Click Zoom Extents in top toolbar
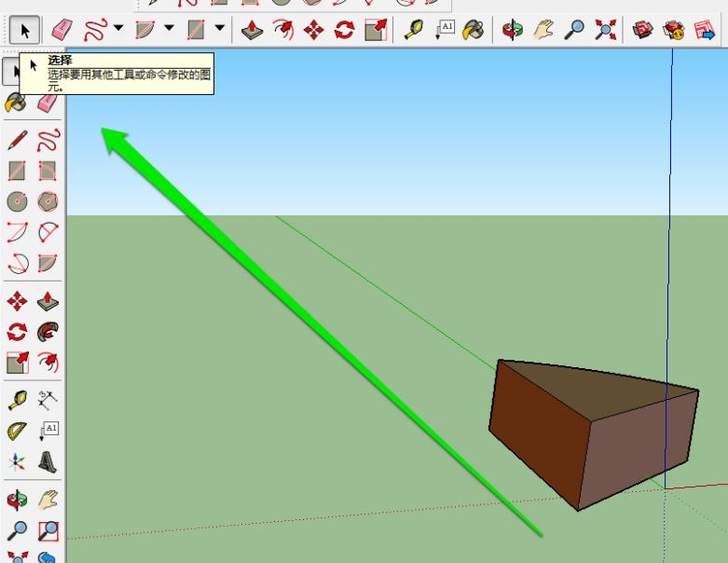This screenshot has height=563, width=728. pyautogui.click(x=606, y=30)
